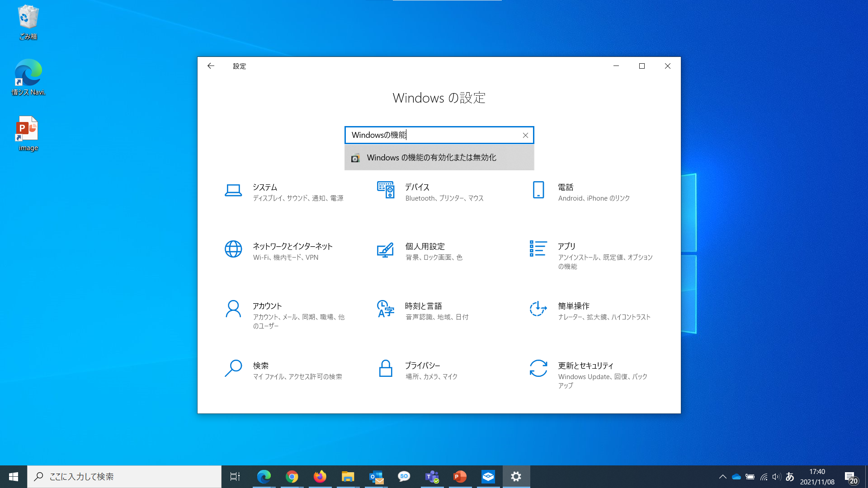
Task: Open the ネットワークとインターネット globe icon
Action: (233, 249)
